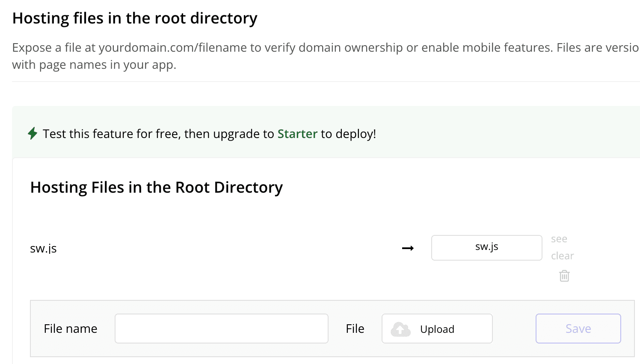Click the 'File' label before Upload
The width and height of the screenshot is (640, 364).
coord(355,329)
